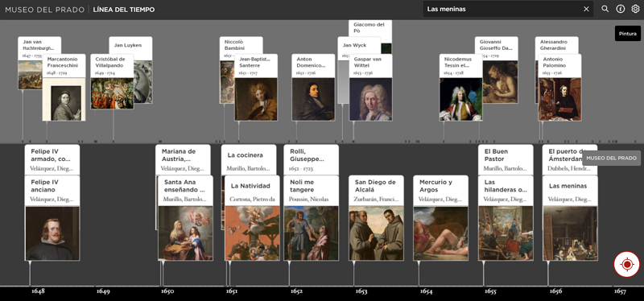Select La cocinera card title
644x301 pixels.
[246, 155]
